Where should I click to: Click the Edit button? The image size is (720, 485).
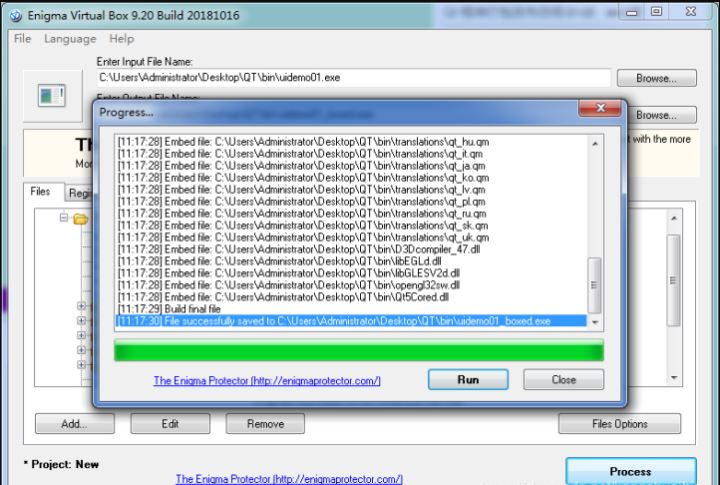pos(170,423)
